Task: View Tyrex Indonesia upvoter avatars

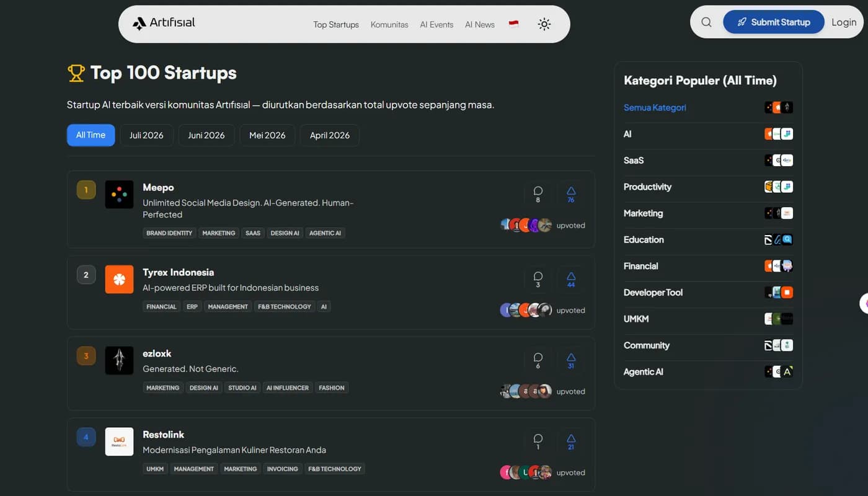Action: (526, 310)
